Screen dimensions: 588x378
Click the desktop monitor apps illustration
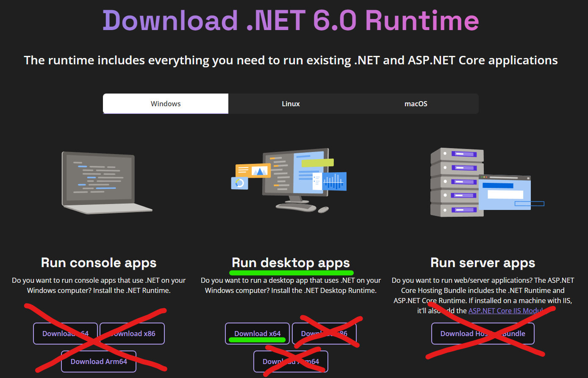[x=288, y=180]
